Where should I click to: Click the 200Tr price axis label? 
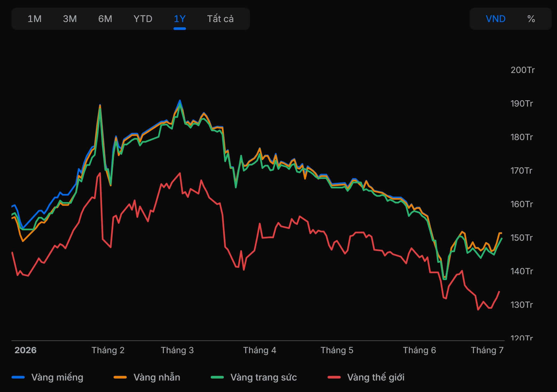point(522,70)
